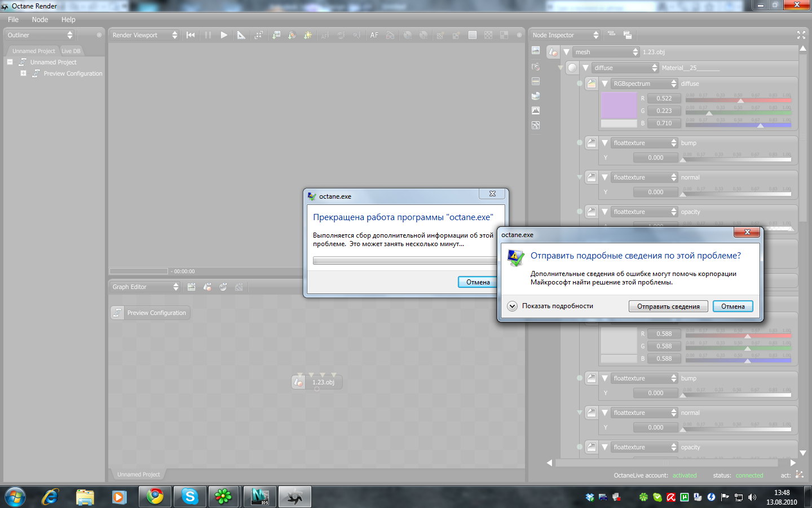
Task: Click Отправить сведения to send the error report
Action: (x=668, y=306)
